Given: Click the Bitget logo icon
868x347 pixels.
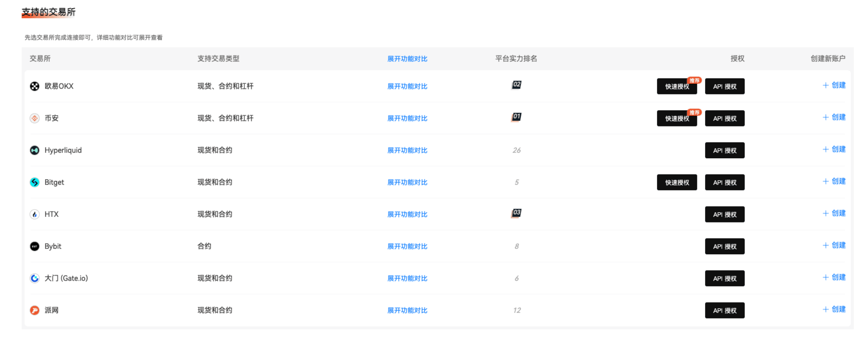Looking at the screenshot, I should pos(35,182).
